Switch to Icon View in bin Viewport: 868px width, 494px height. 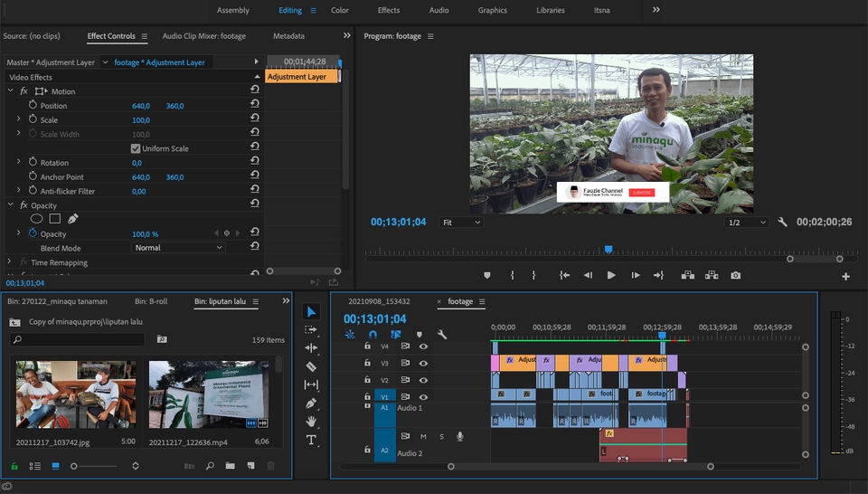(x=55, y=466)
